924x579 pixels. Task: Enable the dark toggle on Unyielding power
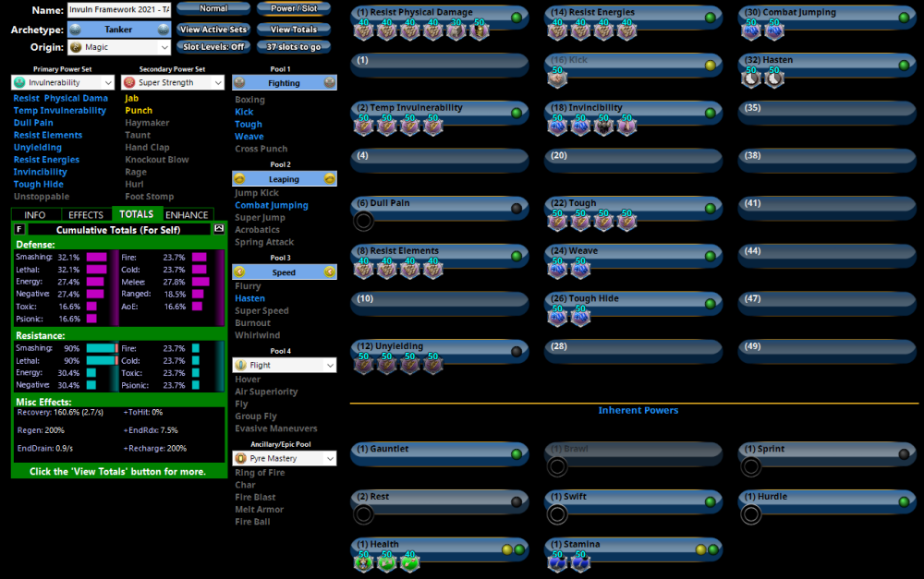pyautogui.click(x=517, y=352)
